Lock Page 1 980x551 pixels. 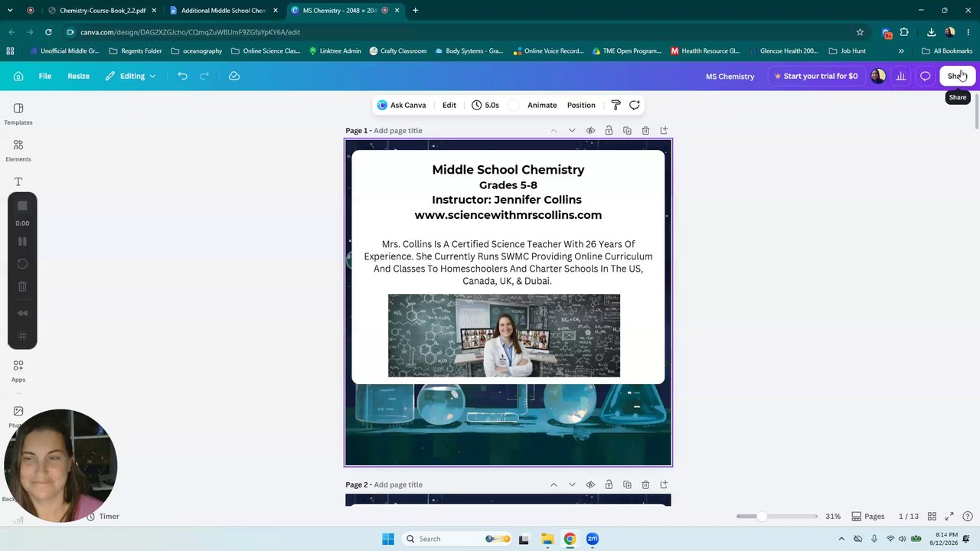pos(609,131)
